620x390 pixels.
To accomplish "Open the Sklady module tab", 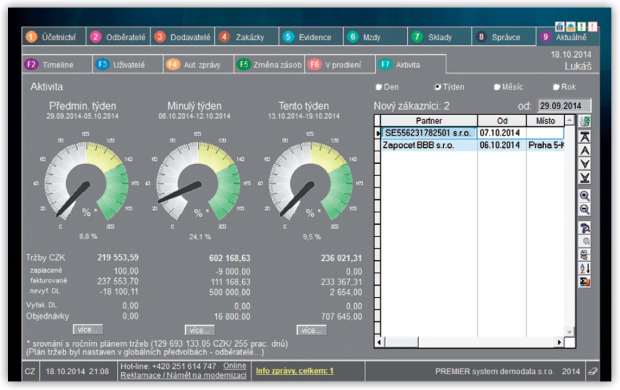I will [x=440, y=37].
